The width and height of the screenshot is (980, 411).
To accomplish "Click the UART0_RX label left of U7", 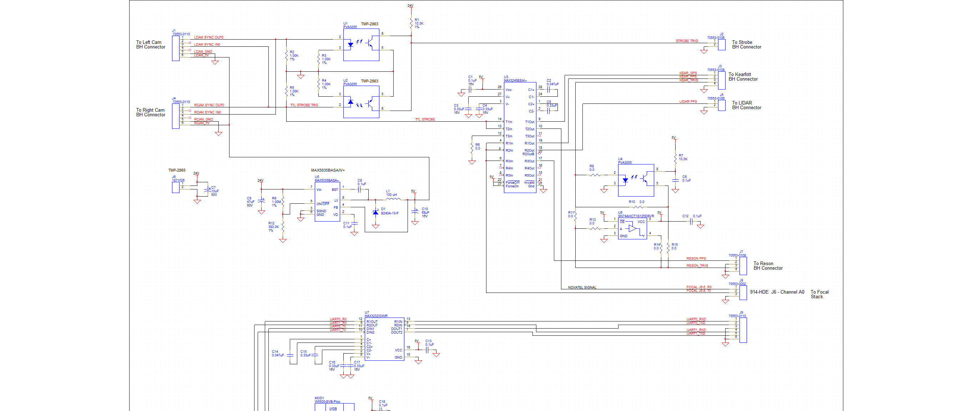I will coord(338,319).
